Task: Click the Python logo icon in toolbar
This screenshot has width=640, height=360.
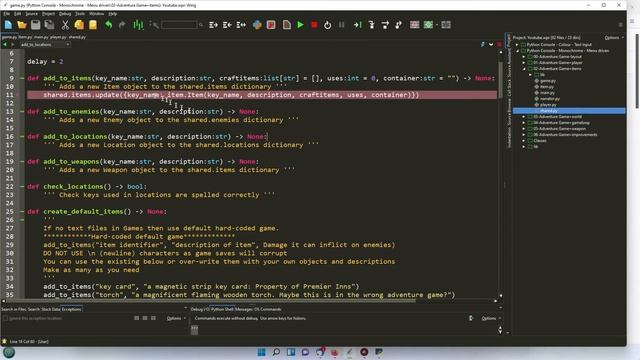Action: (x=257, y=25)
